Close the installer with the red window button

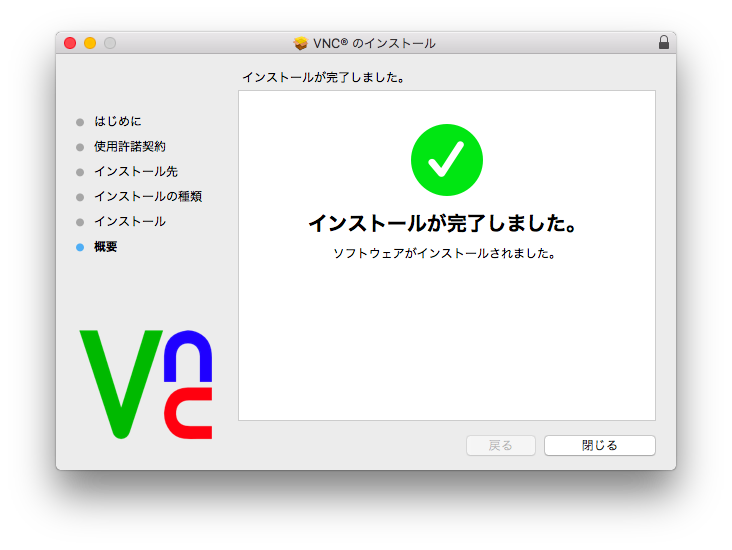click(70, 43)
